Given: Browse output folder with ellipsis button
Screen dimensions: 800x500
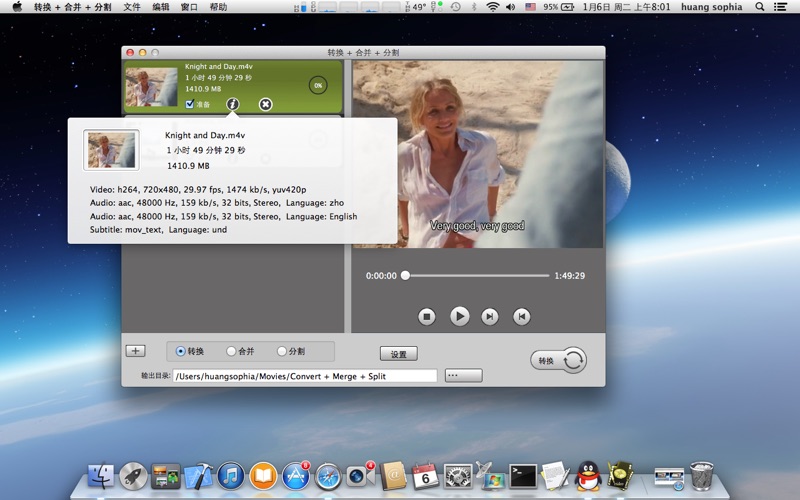Looking at the screenshot, I should (x=463, y=376).
